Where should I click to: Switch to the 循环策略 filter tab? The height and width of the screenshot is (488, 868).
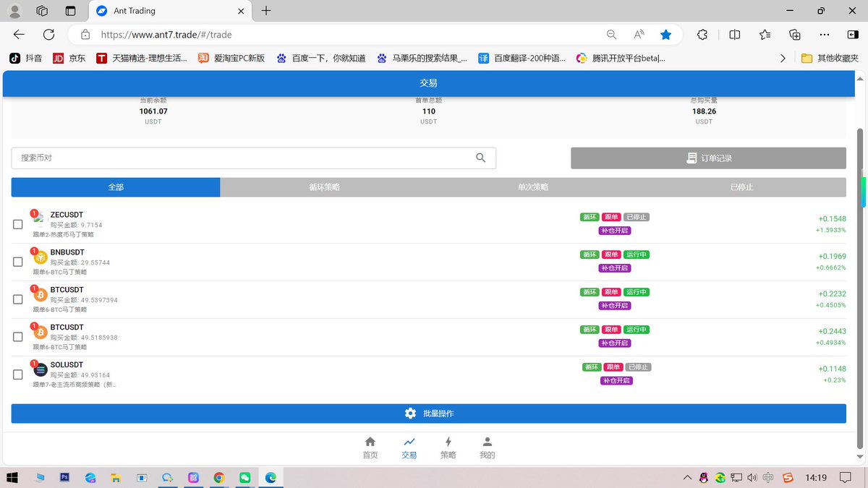point(324,187)
